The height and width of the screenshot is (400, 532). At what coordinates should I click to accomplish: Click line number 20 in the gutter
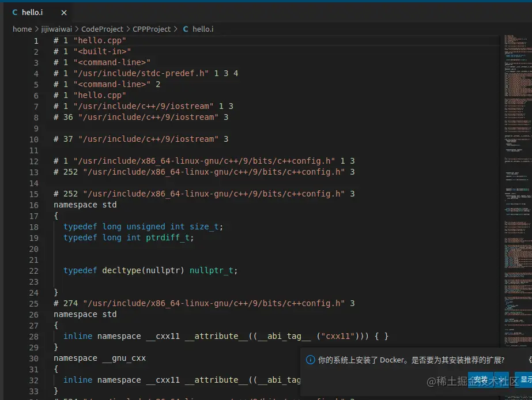pyautogui.click(x=34, y=249)
